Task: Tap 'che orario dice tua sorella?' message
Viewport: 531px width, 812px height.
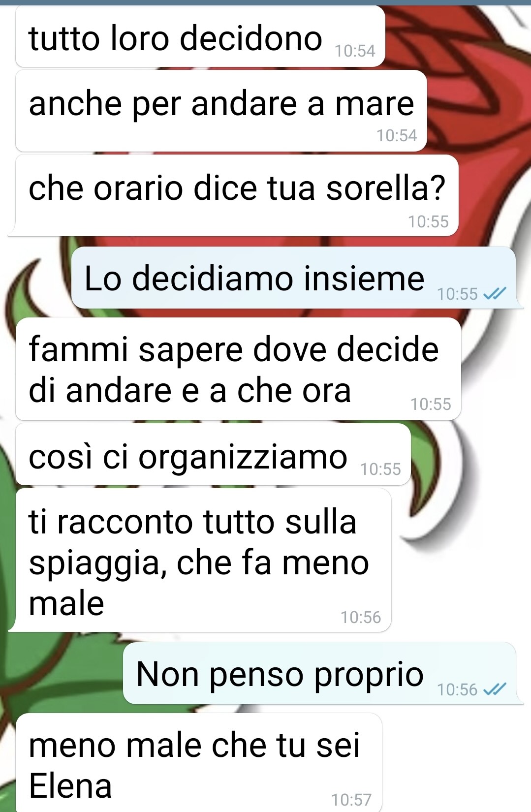Action: point(236,196)
